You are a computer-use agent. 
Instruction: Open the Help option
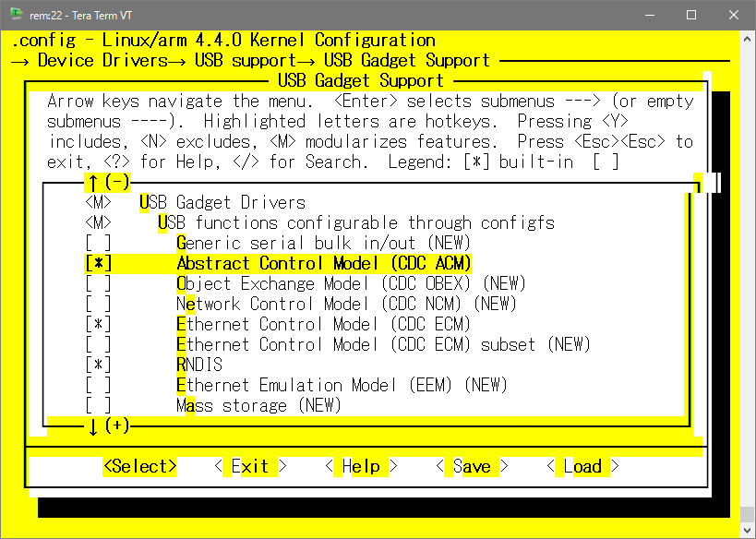[362, 466]
